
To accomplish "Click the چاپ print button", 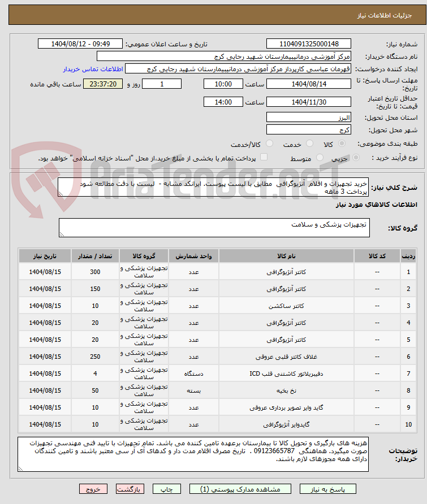I will pyautogui.click(x=167, y=489).
